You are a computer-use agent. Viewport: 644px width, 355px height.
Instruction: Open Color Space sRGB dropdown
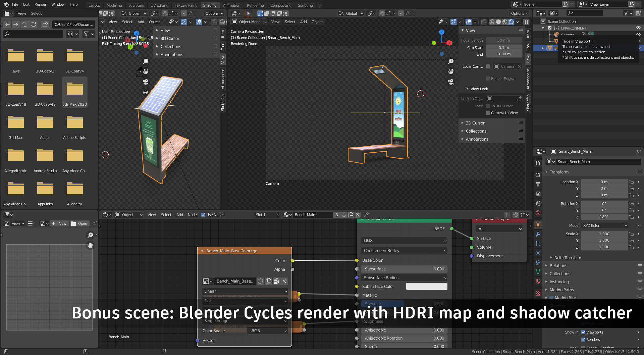tap(268, 331)
